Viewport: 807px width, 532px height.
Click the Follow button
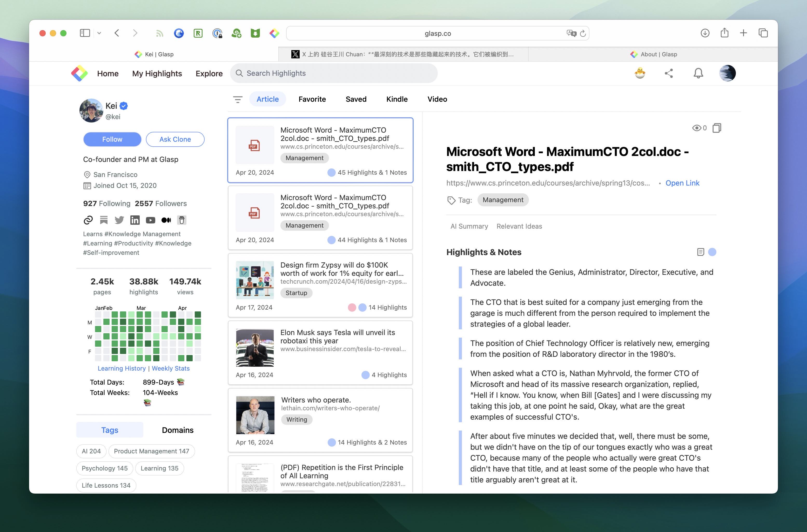(x=112, y=139)
